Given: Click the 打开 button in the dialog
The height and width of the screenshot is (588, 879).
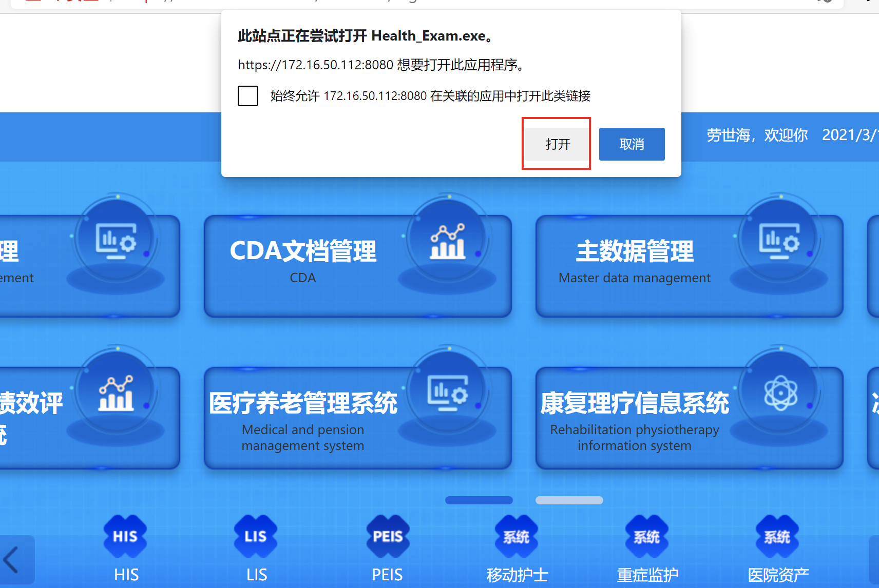Looking at the screenshot, I should point(557,144).
